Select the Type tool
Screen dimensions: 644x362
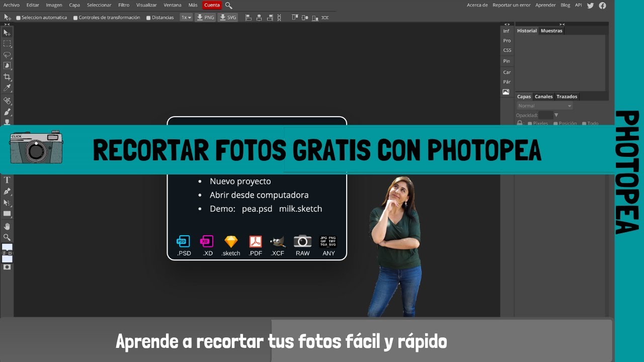(7, 180)
